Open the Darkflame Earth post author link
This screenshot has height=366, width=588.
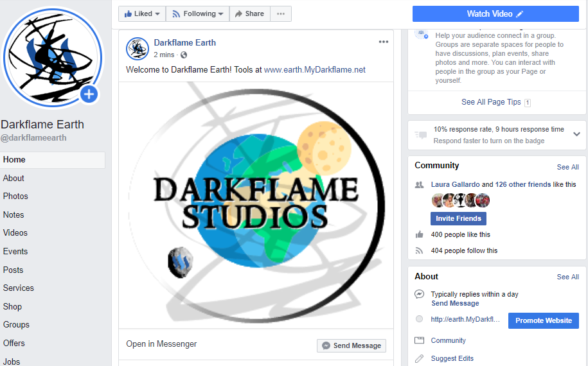point(185,43)
